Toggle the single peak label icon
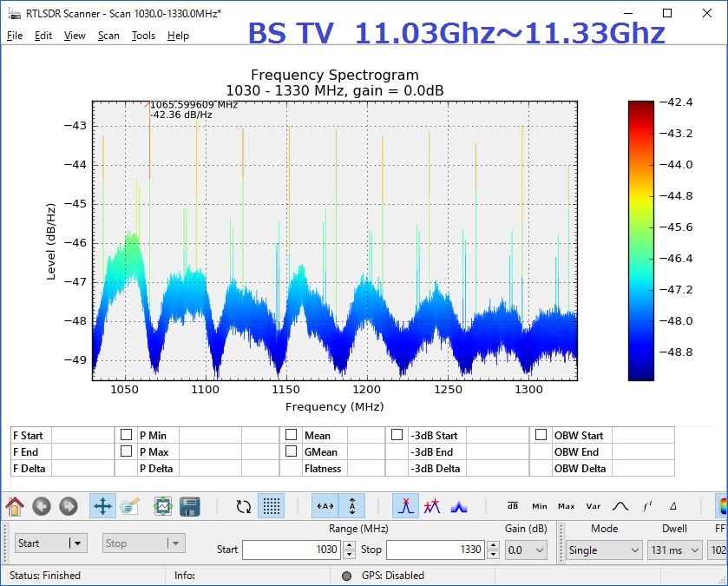The height and width of the screenshot is (586, 728). 406,506
